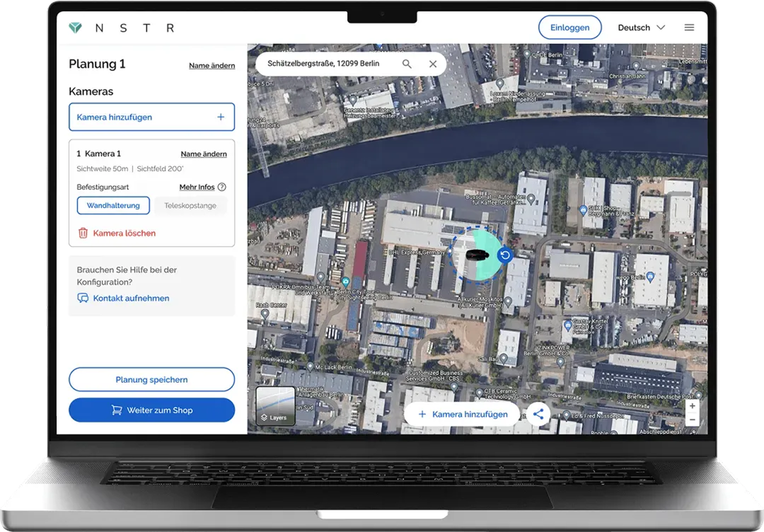Click the Sali Bau map pin

503,359
